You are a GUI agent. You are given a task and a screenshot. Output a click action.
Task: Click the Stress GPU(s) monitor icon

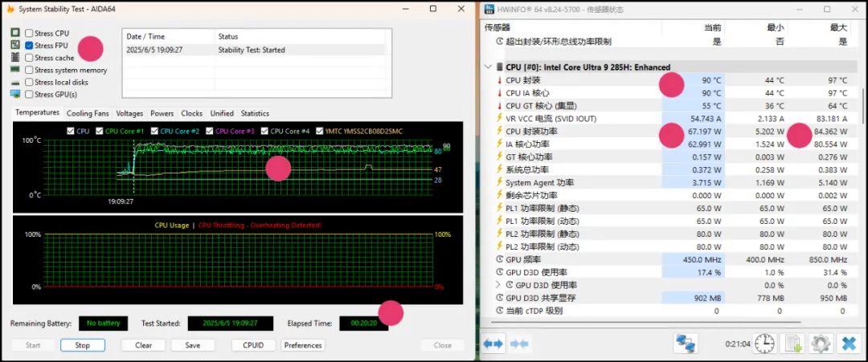pyautogui.click(x=15, y=94)
